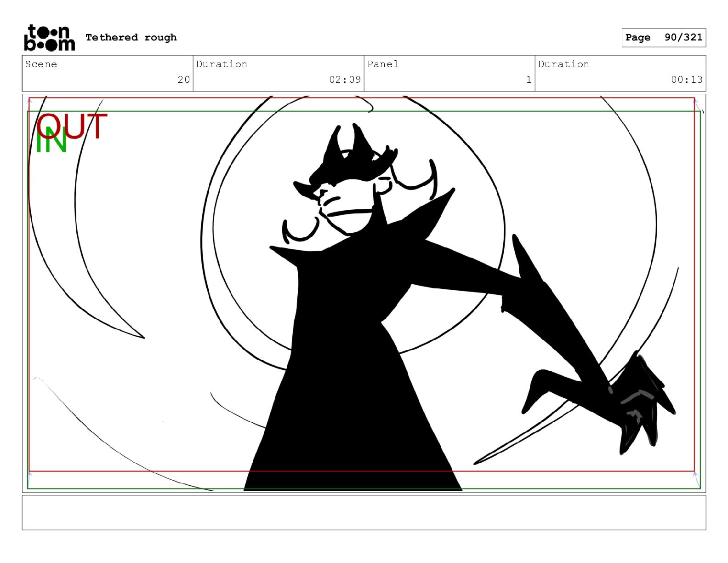This screenshot has width=728, height=563.
Task: Click the 'Page 90/321' indicator box
Action: (x=664, y=38)
